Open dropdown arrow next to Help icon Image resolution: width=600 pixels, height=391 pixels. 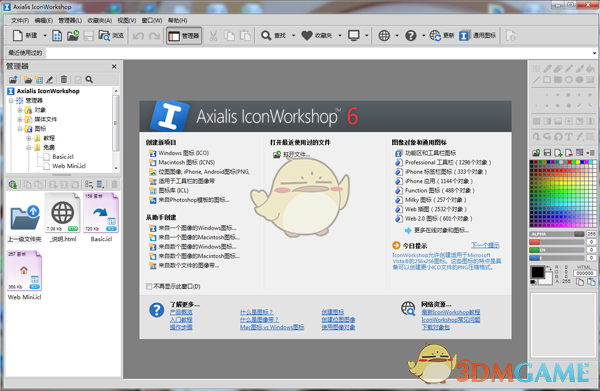point(423,36)
